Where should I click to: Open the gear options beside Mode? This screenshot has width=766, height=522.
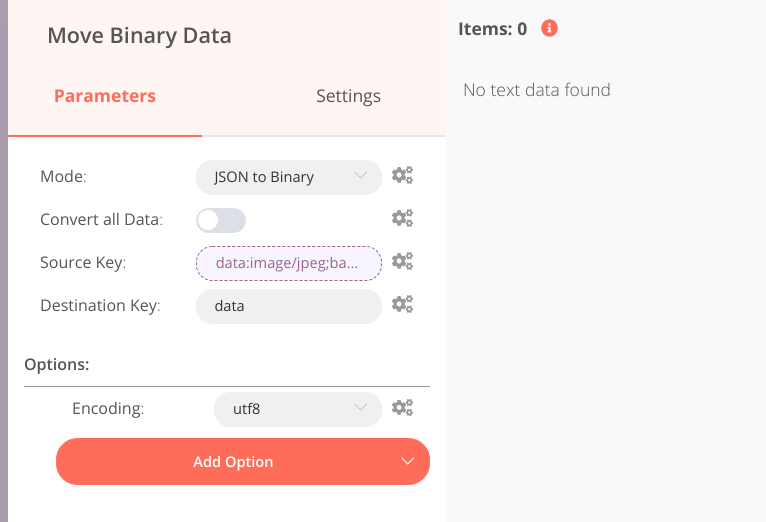tap(402, 175)
